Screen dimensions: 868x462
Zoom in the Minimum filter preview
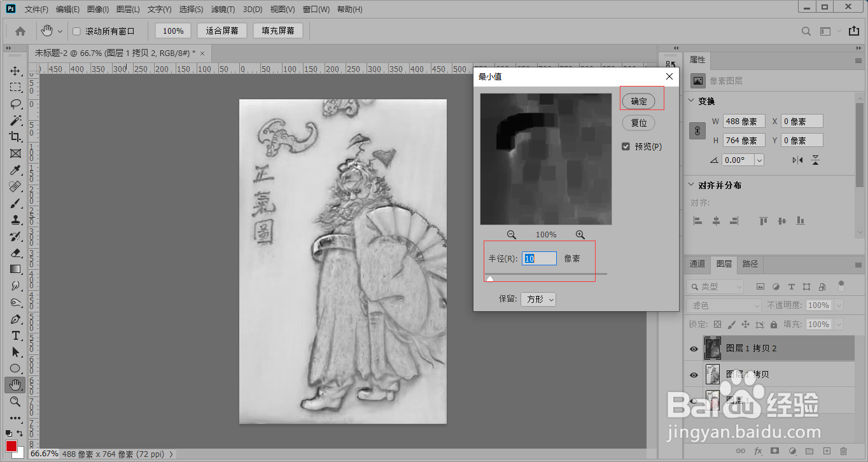point(580,235)
